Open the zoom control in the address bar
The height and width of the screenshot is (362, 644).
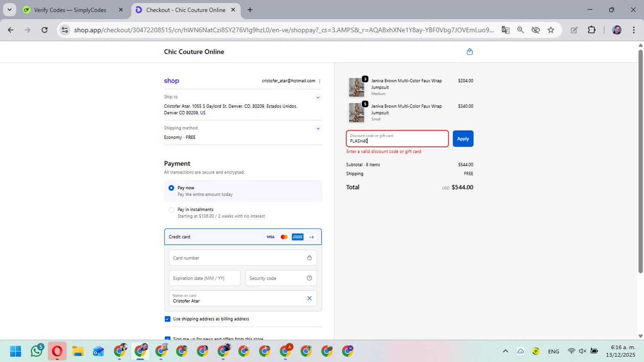520,30
